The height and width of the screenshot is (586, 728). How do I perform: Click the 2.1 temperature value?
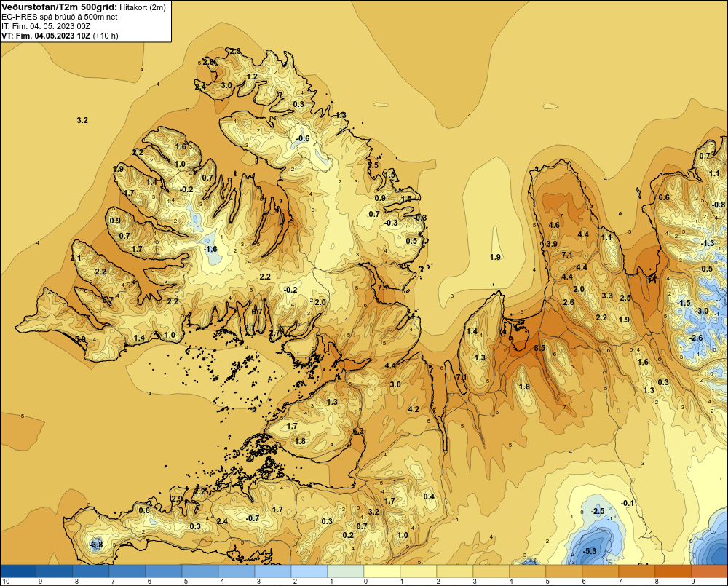(76, 258)
